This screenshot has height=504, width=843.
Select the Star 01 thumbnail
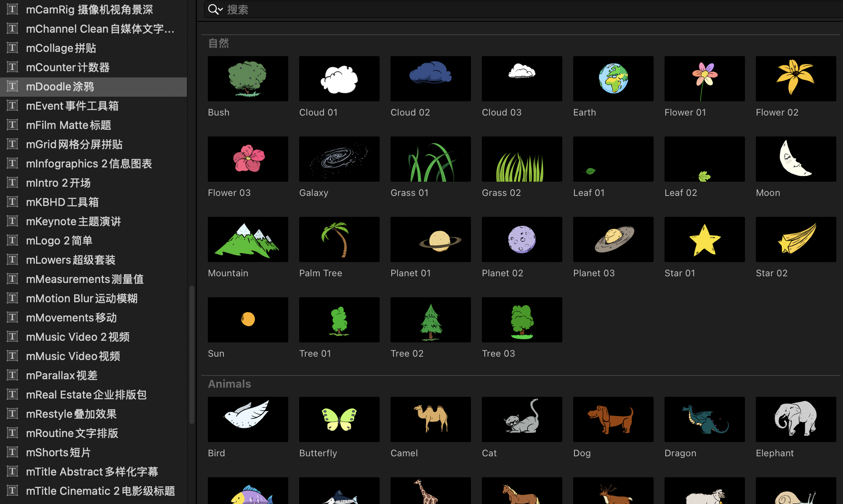point(705,239)
